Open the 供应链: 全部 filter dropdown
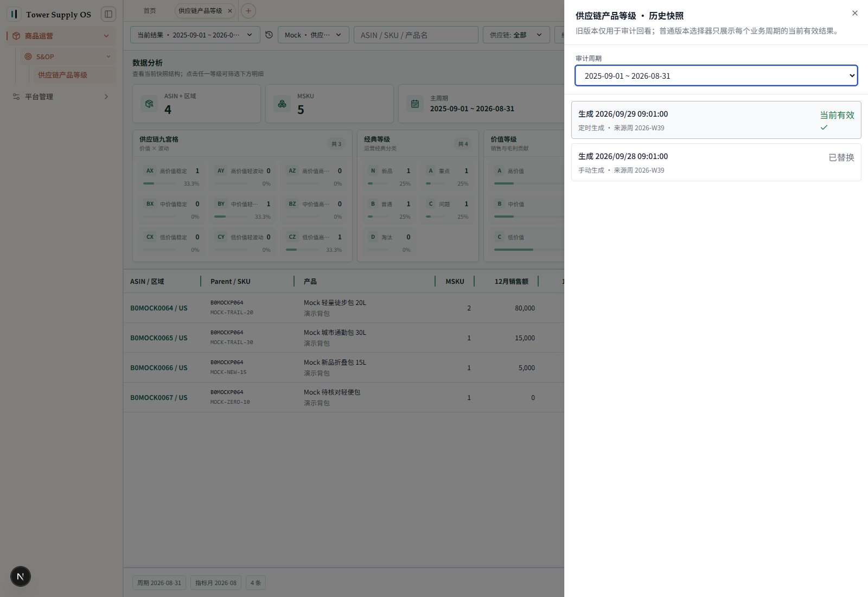The width and height of the screenshot is (868, 597). pos(516,35)
